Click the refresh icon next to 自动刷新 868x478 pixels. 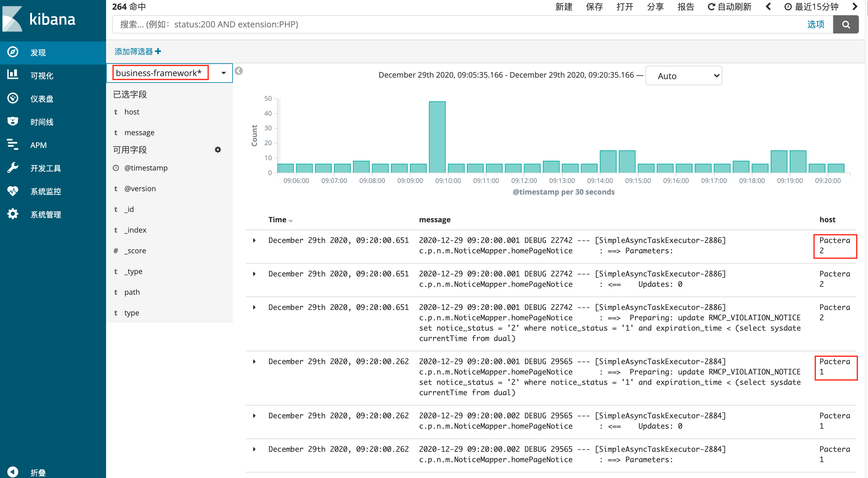(711, 7)
